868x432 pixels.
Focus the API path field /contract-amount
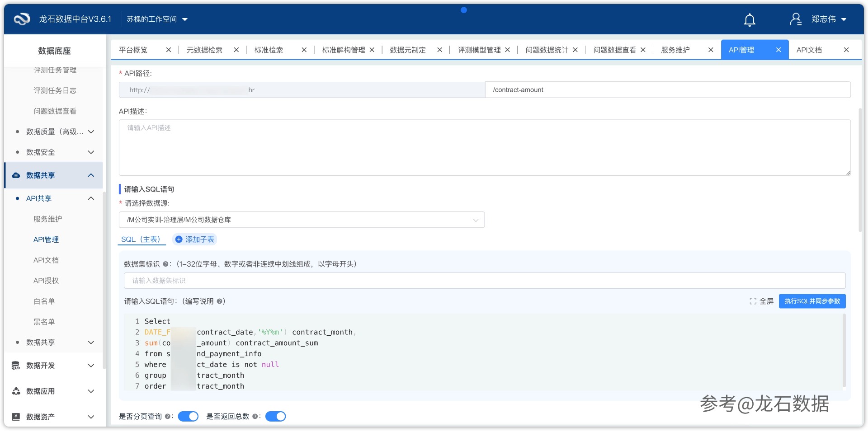668,90
